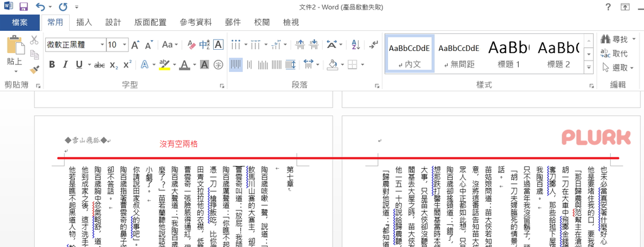Redo the last action
Image resolution: width=644 pixels, height=247 pixels.
[63, 6]
